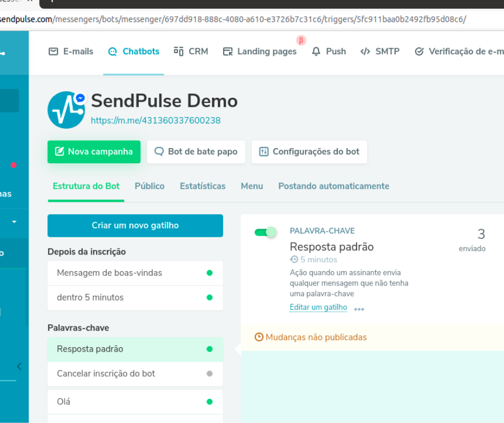This screenshot has width=504, height=423.
Task: Click the 3 enviado counter
Action: click(472, 240)
